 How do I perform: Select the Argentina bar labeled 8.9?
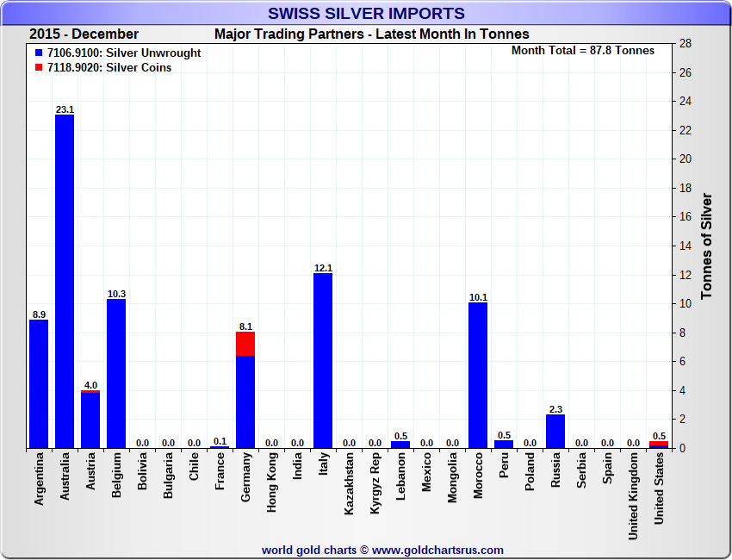pyautogui.click(x=39, y=383)
